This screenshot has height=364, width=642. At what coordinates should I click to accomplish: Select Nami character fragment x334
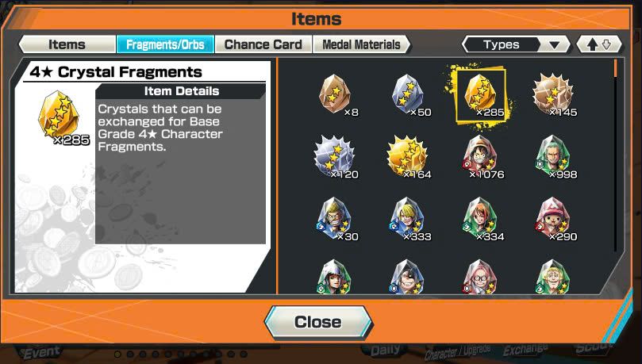click(482, 219)
